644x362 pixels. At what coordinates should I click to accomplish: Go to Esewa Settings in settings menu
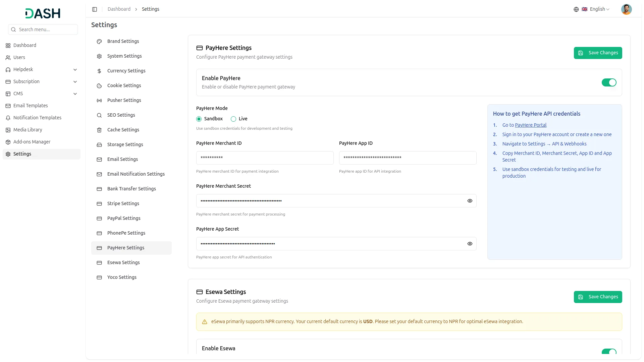coord(131,262)
